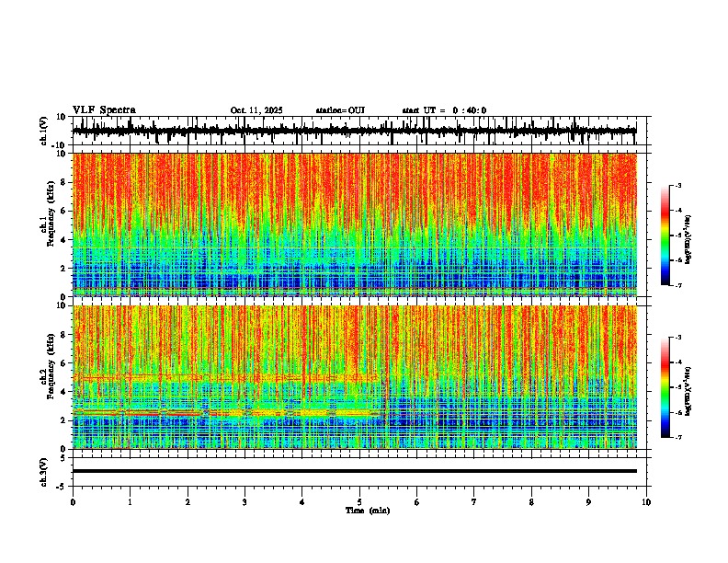
Task: Click the '6' kHz tick on the ch.2 axis
Action: [x=63, y=363]
